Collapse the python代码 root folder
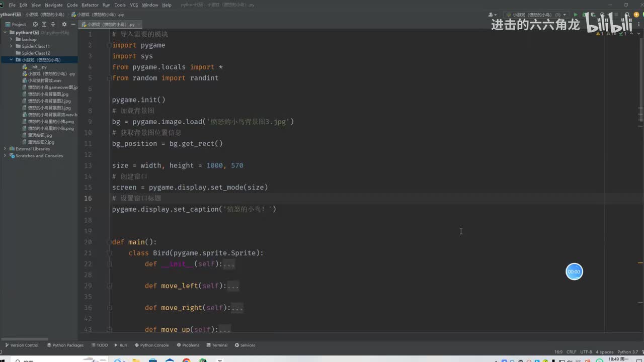This screenshot has height=362, width=644. point(5,33)
